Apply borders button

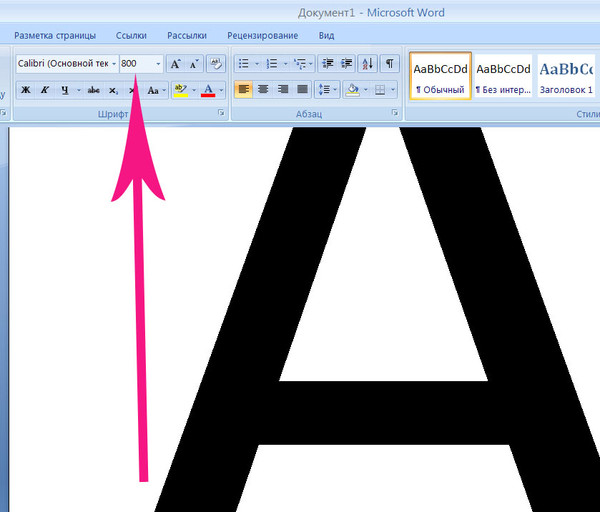coord(380,90)
